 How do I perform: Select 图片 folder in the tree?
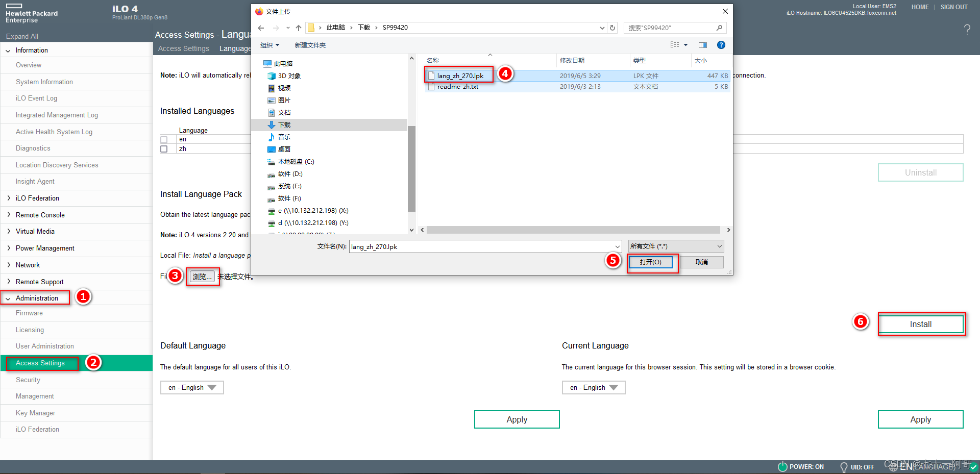(279, 101)
